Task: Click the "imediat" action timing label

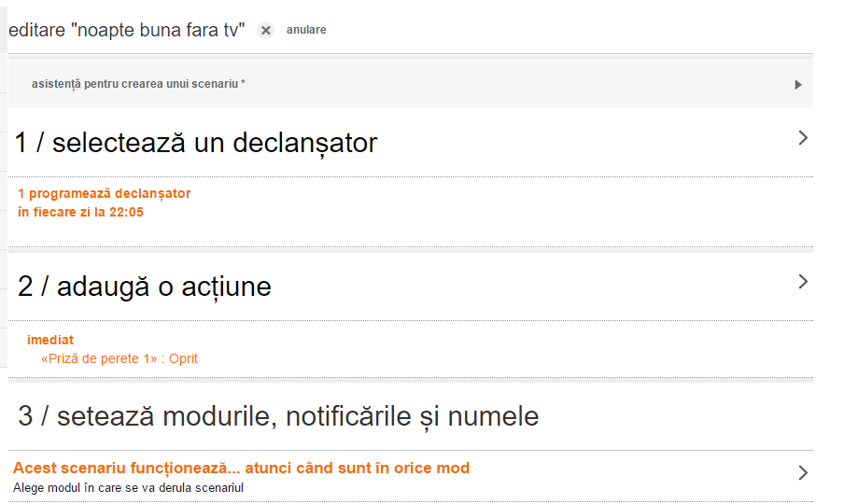Action: pyautogui.click(x=50, y=340)
